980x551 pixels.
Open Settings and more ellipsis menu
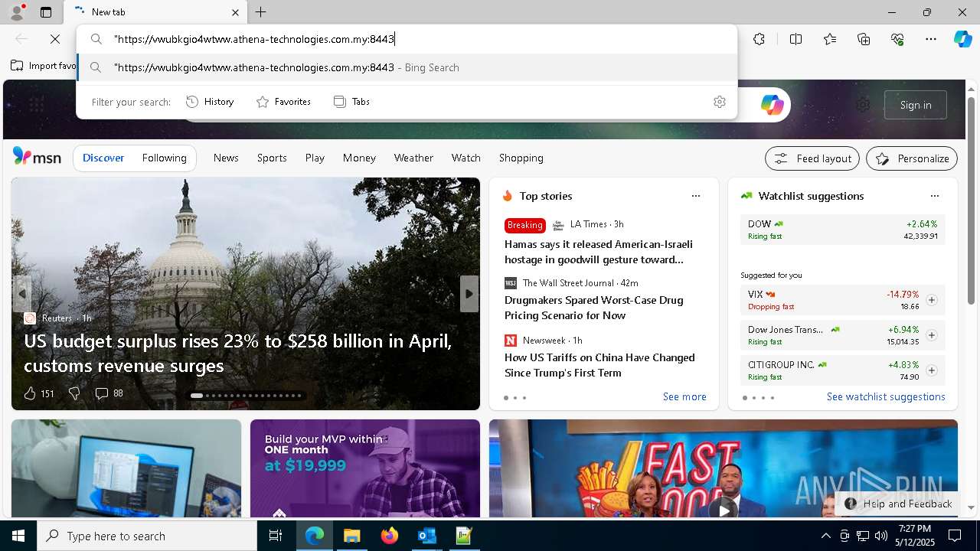point(931,39)
